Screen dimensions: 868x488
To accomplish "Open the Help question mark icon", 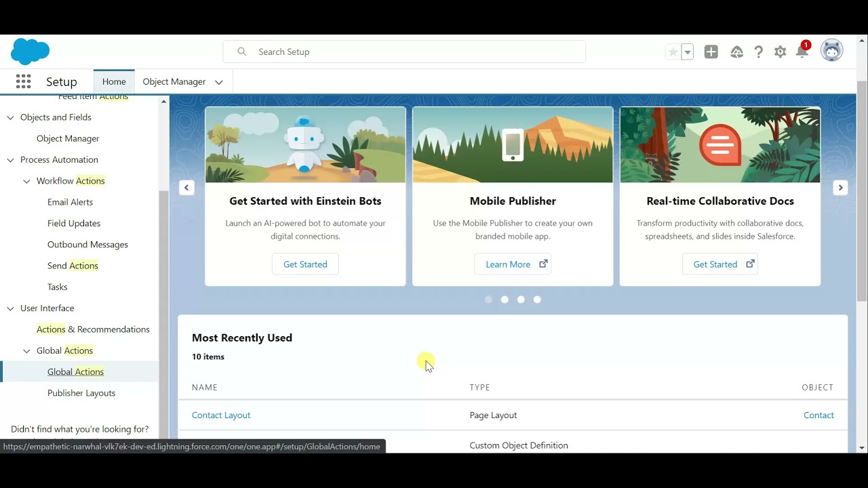I will pyautogui.click(x=758, y=52).
